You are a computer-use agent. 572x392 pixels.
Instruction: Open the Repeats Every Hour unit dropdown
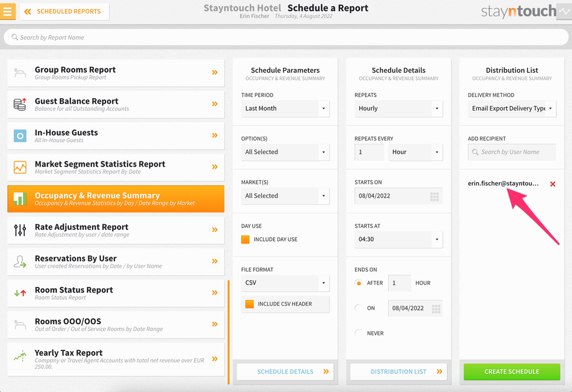click(x=415, y=152)
